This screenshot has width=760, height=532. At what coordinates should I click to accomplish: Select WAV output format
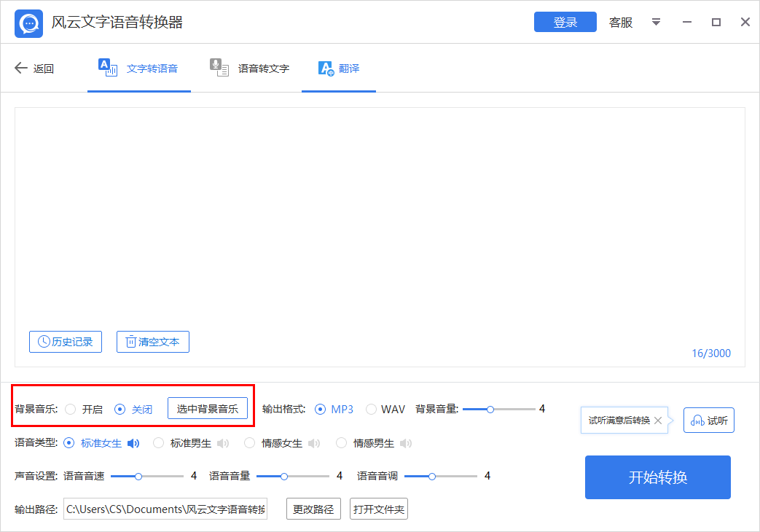[372, 409]
